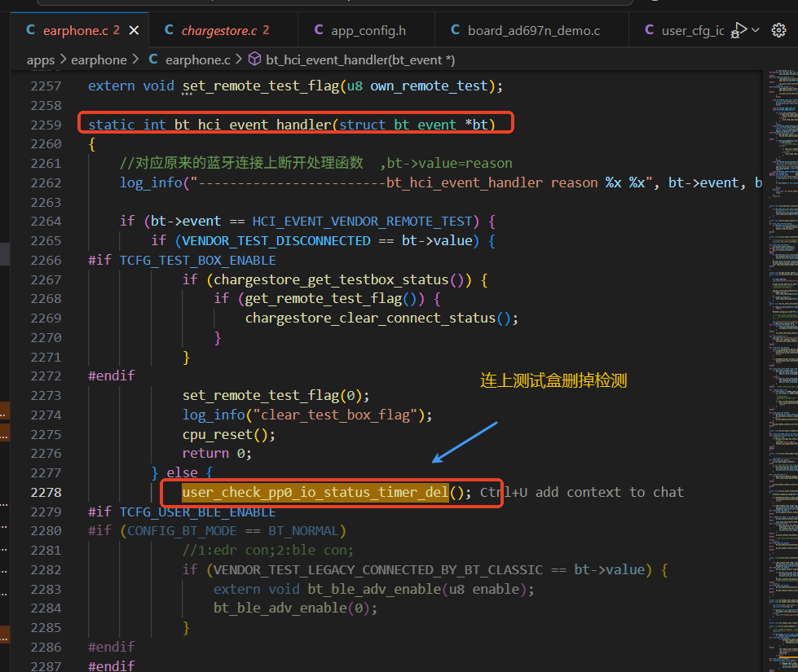798x672 pixels.
Task: Close the earphone.c editor tab
Action: tap(134, 30)
